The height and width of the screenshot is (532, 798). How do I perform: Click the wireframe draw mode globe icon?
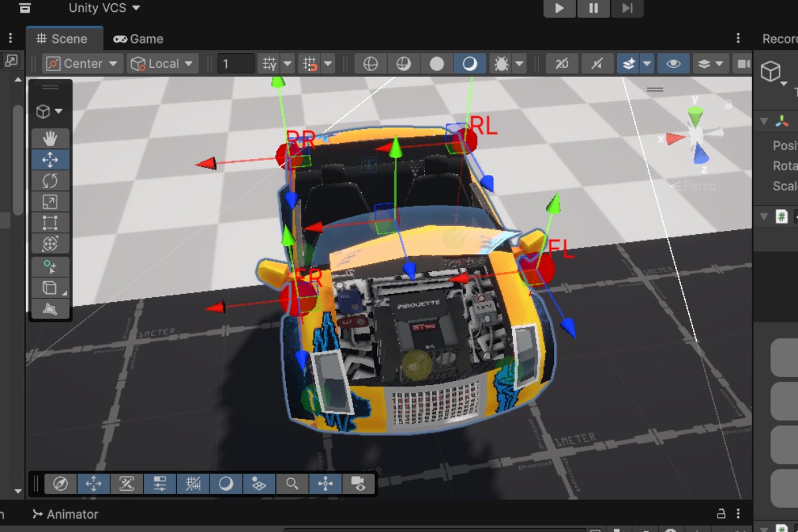[370, 64]
